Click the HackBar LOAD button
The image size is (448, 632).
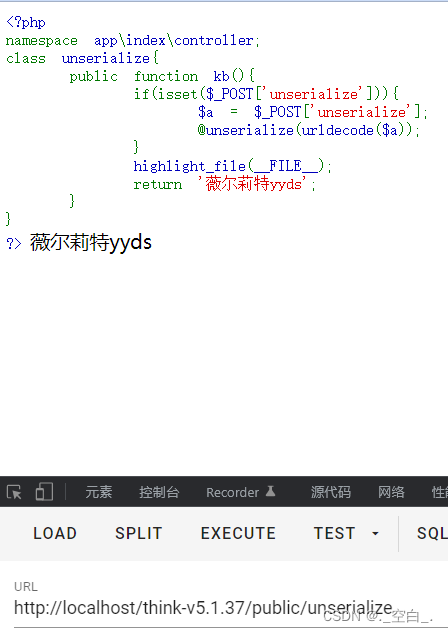click(55, 533)
